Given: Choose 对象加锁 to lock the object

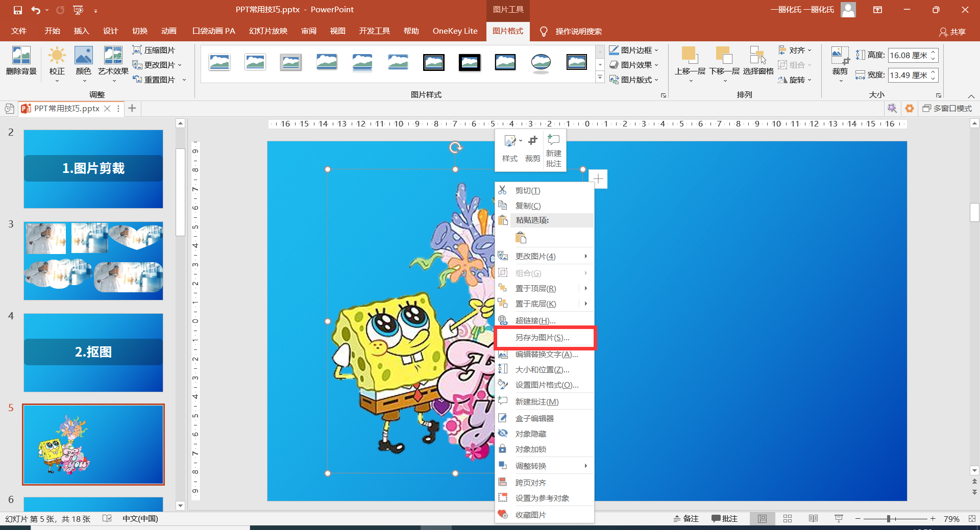Looking at the screenshot, I should 544,449.
